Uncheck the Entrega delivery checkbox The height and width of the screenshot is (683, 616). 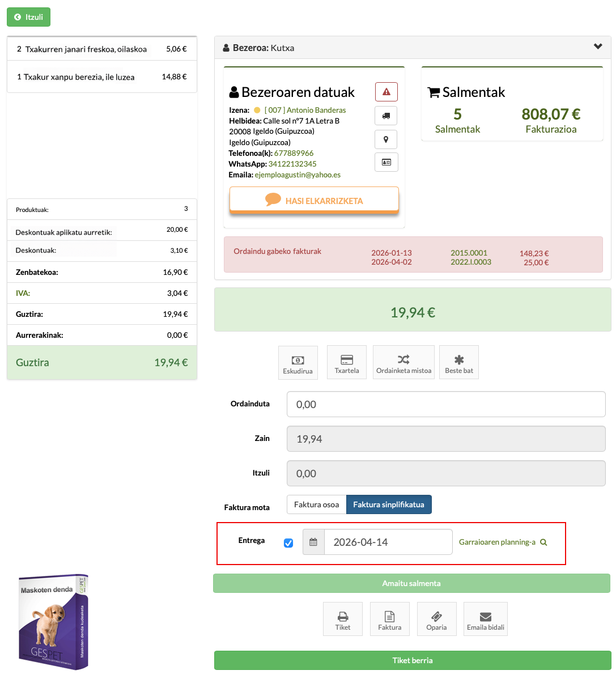288,542
